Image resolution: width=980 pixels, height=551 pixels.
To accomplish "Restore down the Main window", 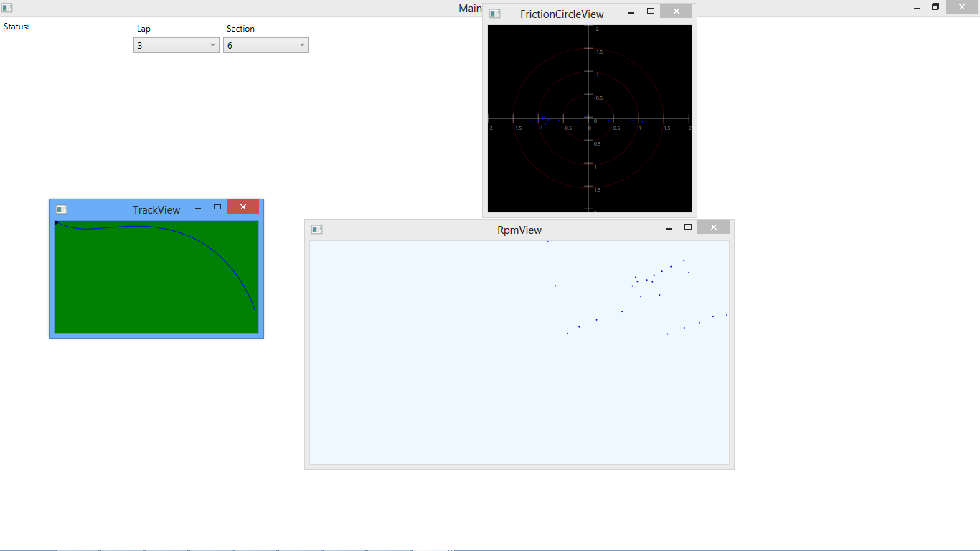I will click(x=936, y=6).
